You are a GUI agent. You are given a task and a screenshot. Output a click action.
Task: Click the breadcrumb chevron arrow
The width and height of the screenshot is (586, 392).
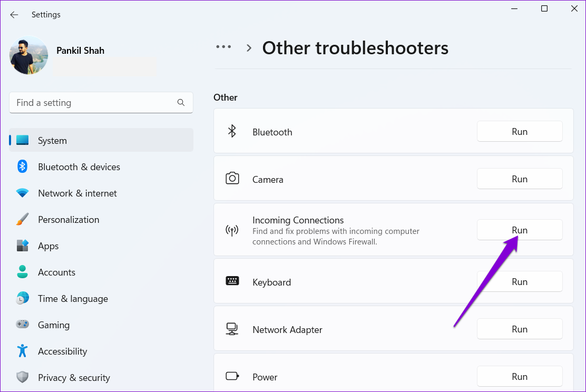click(x=249, y=48)
